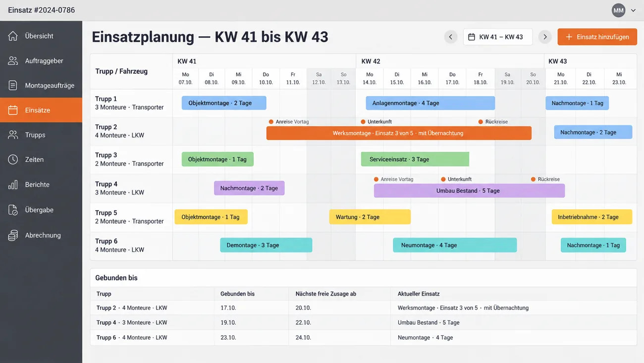Select Neumontage 4 Tage bar

pyautogui.click(x=455, y=245)
